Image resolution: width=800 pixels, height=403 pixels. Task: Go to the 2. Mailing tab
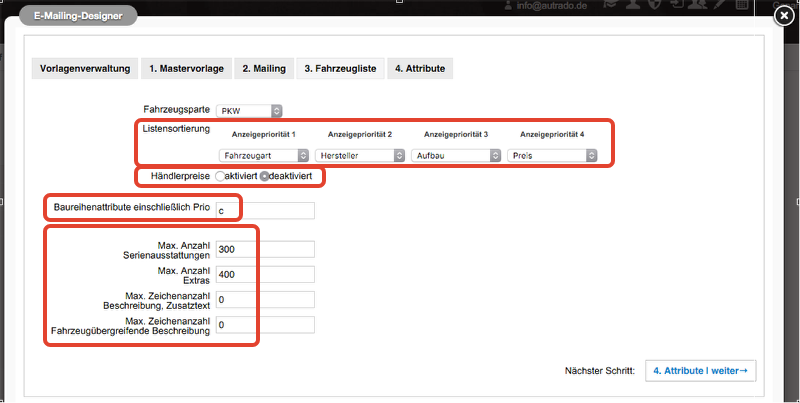(x=264, y=69)
